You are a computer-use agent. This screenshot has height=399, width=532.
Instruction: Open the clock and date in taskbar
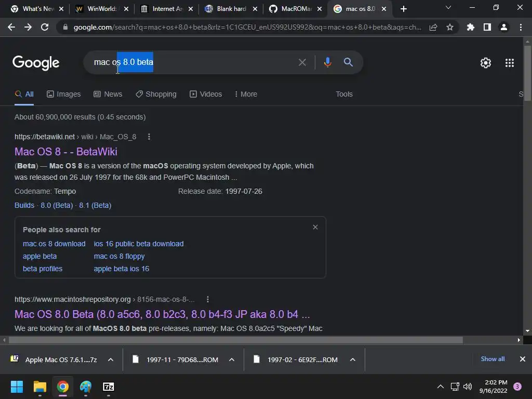[494, 387]
